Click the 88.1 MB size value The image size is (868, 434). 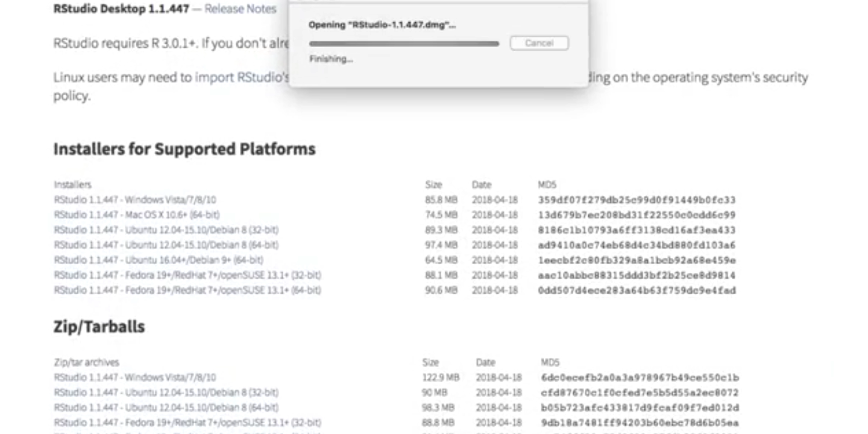click(x=441, y=275)
